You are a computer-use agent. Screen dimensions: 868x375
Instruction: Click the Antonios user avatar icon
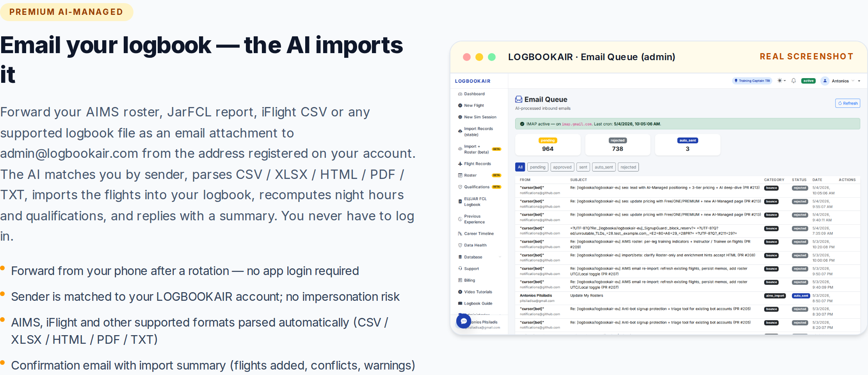point(825,81)
